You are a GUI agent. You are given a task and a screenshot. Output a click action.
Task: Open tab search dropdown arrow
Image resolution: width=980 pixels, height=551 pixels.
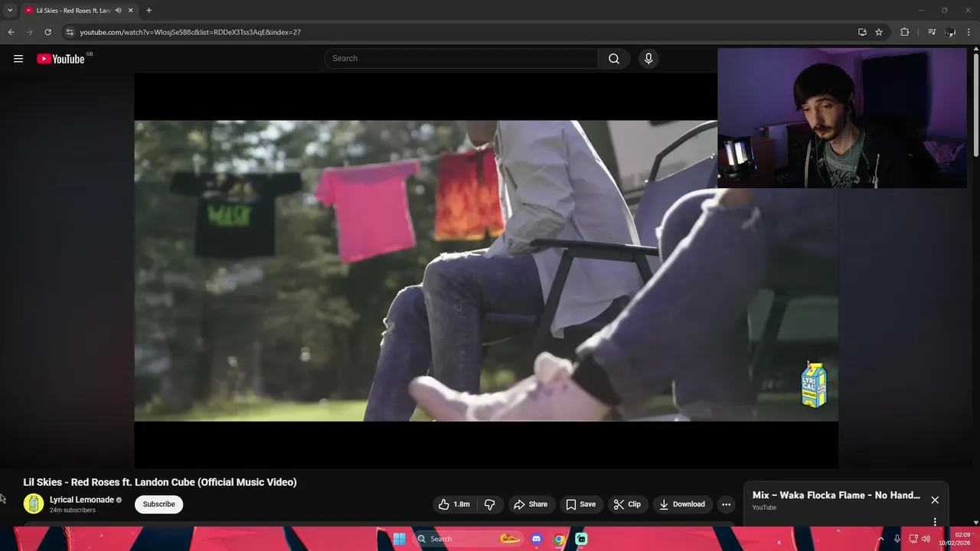coord(10,11)
